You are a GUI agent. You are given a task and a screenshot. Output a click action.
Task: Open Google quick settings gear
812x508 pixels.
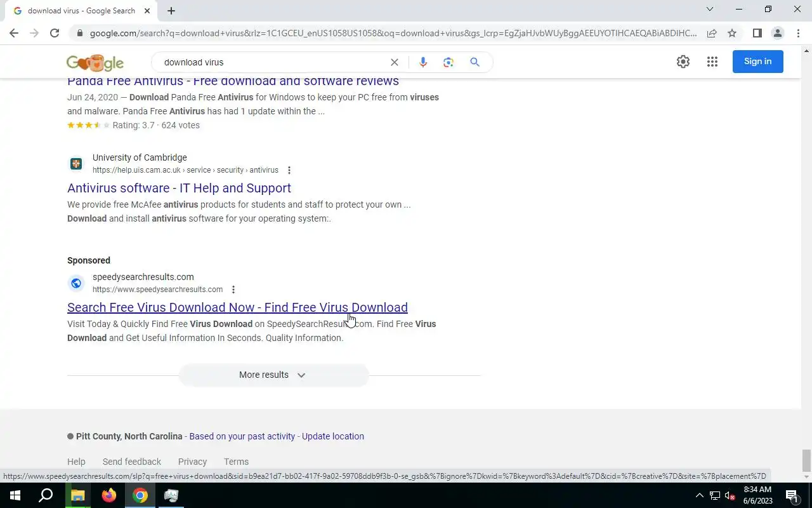coord(683,62)
